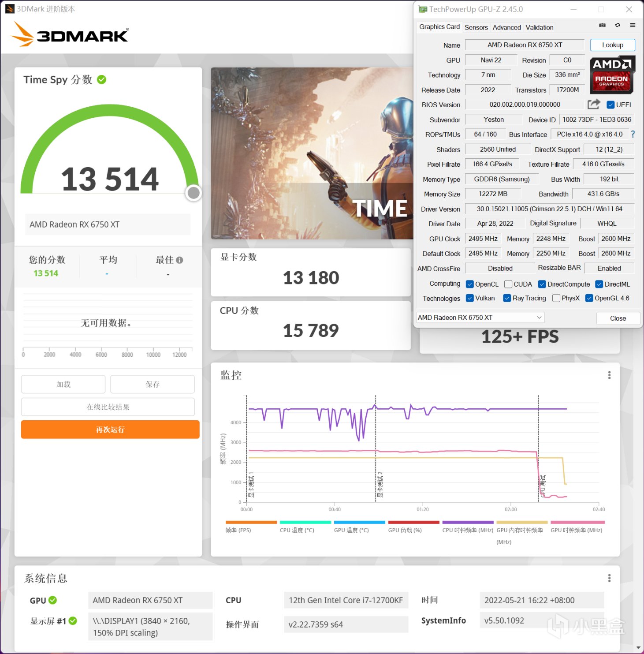Click the purple CPU 时钟频率 legend swatch
The height and width of the screenshot is (654, 644).
(468, 523)
